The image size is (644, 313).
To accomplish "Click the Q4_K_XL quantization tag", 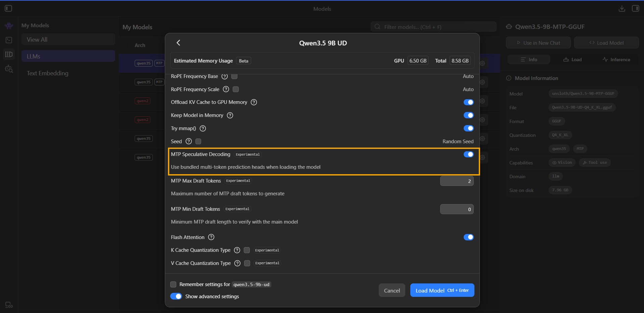I will [x=560, y=135].
